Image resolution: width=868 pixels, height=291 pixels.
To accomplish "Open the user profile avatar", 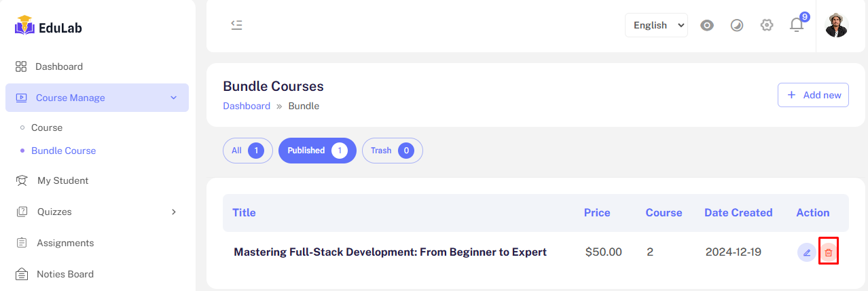I will click(836, 25).
